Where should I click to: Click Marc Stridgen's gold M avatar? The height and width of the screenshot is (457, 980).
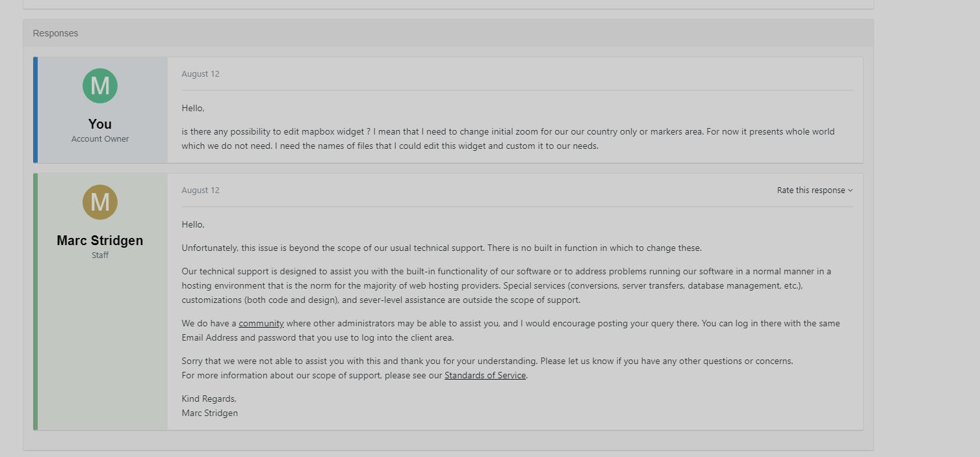(100, 202)
